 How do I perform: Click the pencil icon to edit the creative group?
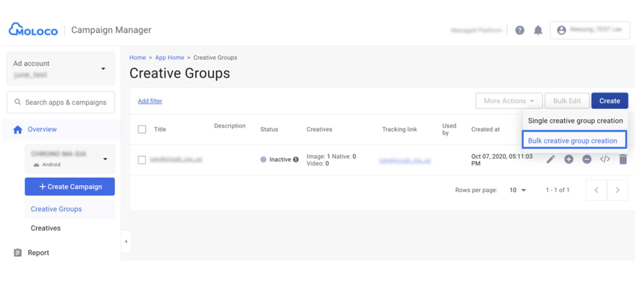(550, 159)
